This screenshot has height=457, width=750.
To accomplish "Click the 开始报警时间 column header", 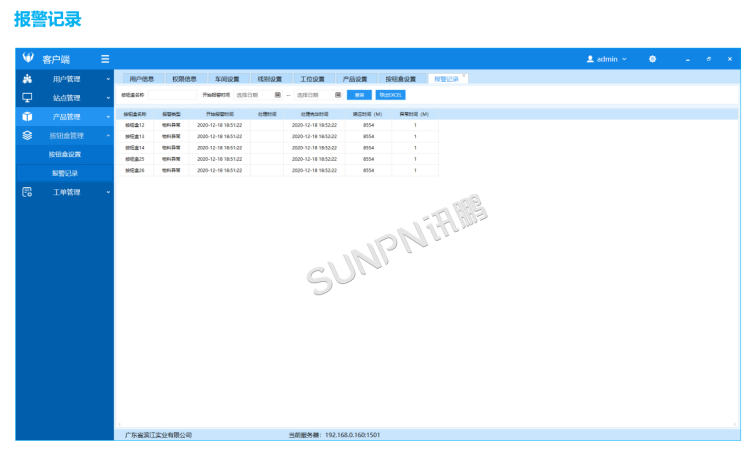I will pos(220,114).
